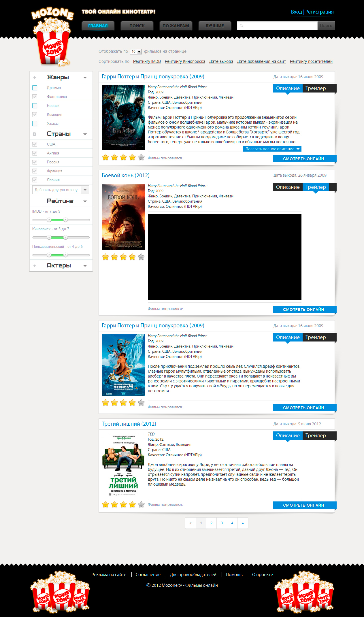Click the magnifier icon in search field
Screen dimensions: 364x617
coord(242,26)
